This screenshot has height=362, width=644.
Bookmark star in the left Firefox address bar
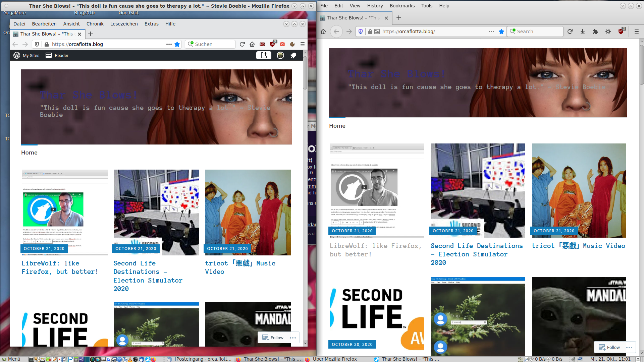tap(177, 44)
